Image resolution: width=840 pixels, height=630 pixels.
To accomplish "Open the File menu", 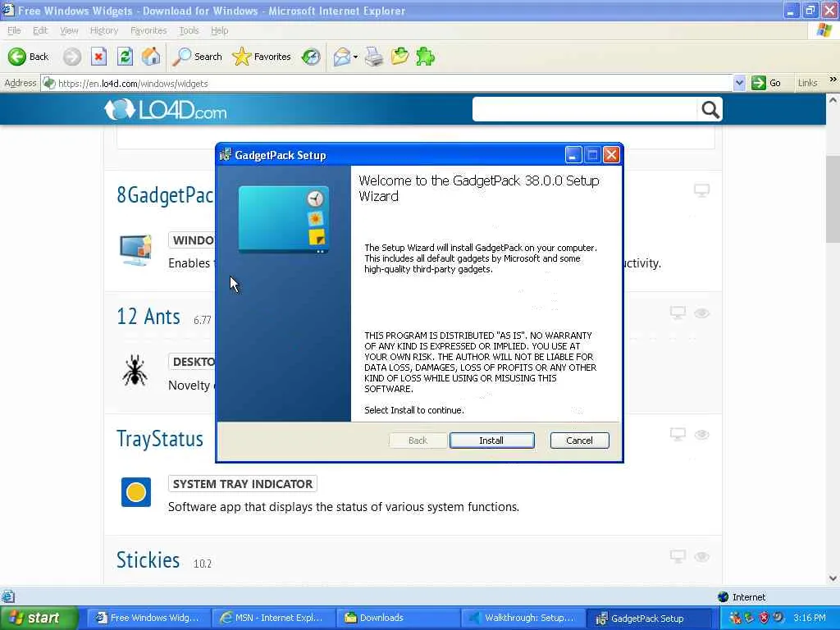I will (14, 30).
